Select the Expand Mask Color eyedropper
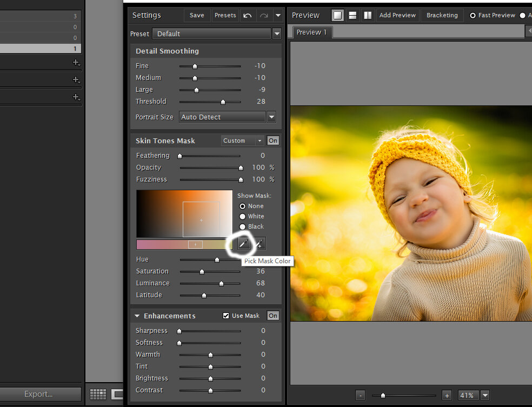This screenshot has height=407, width=532. click(260, 244)
